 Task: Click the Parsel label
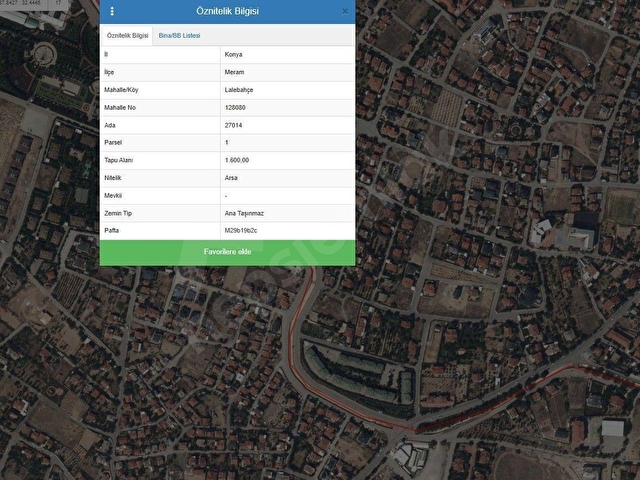[x=113, y=142]
